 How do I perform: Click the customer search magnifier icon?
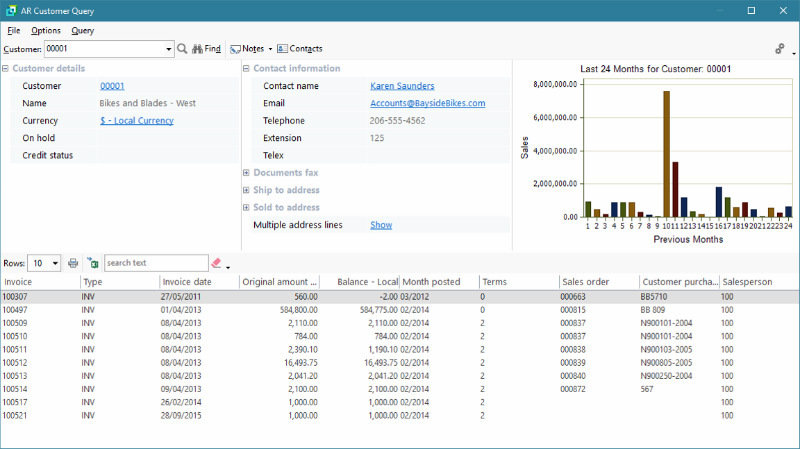click(x=182, y=49)
